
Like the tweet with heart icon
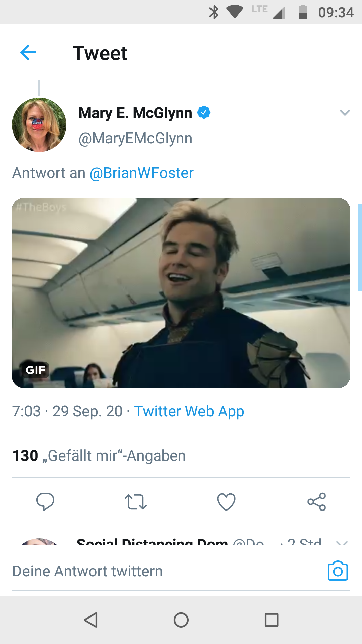[x=226, y=502]
